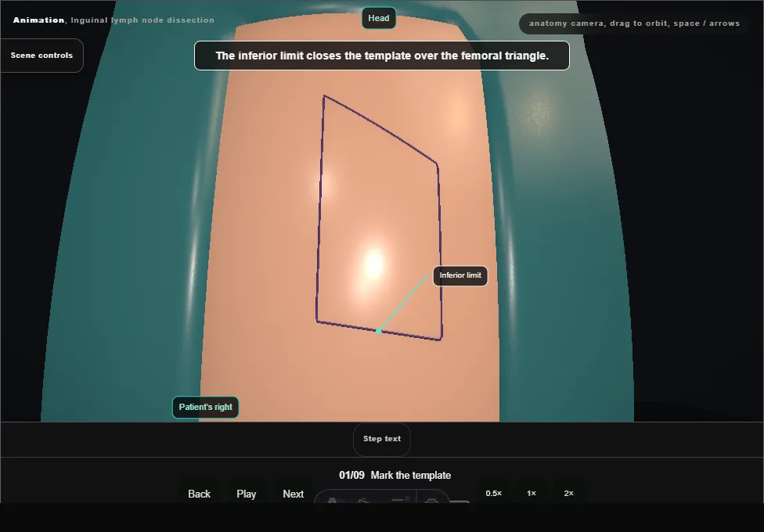This screenshot has width=764, height=532.
Task: Toggle the Step text button
Action: coord(381,439)
